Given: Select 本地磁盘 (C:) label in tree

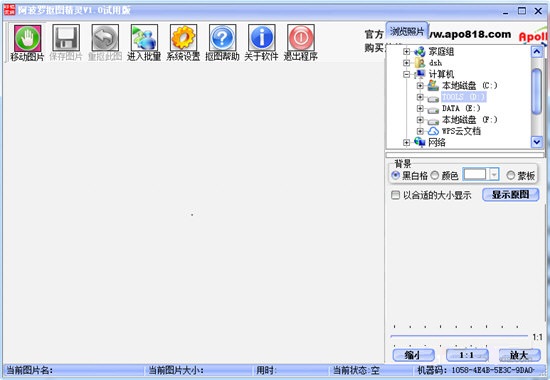Looking at the screenshot, I should (469, 86).
